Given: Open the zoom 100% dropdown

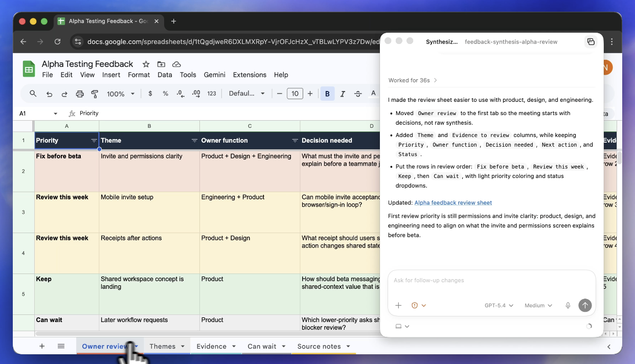Looking at the screenshot, I should pyautogui.click(x=121, y=94).
